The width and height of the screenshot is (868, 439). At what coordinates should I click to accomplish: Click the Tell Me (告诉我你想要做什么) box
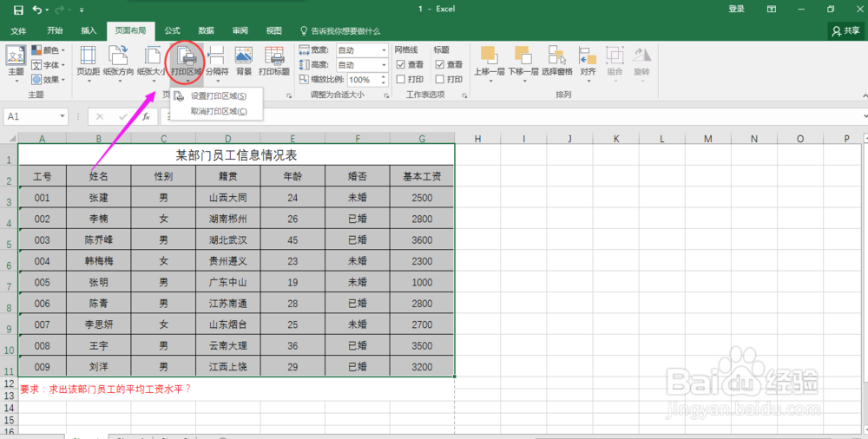340,31
